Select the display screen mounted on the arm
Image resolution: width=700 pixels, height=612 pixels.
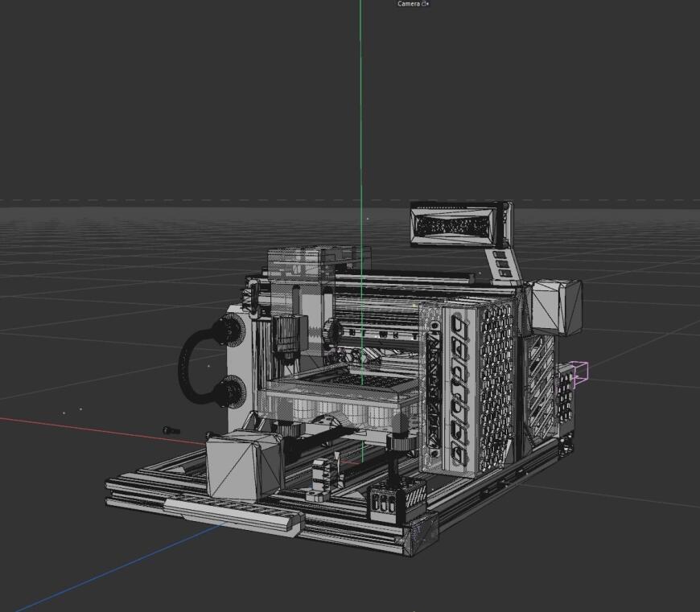click(x=461, y=224)
